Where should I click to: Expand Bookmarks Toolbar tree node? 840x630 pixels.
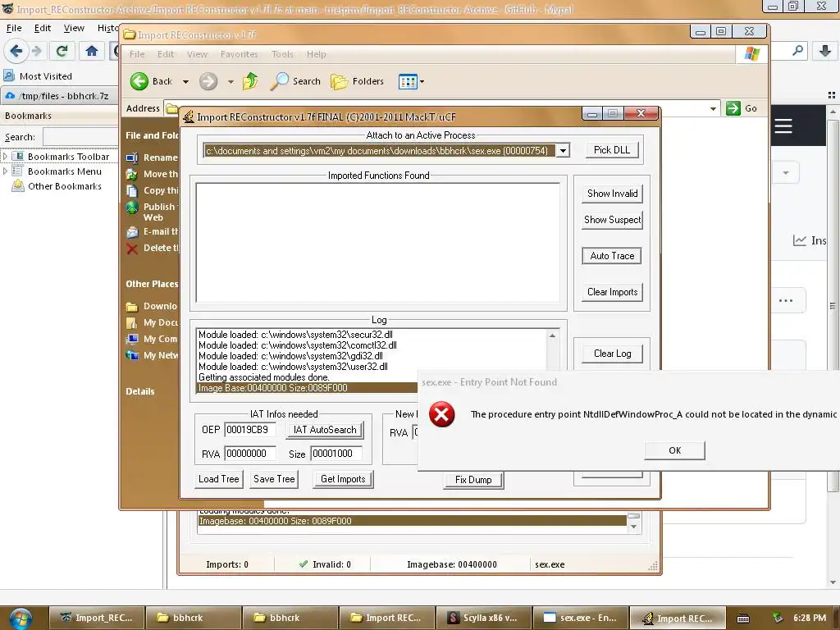(x=6, y=157)
